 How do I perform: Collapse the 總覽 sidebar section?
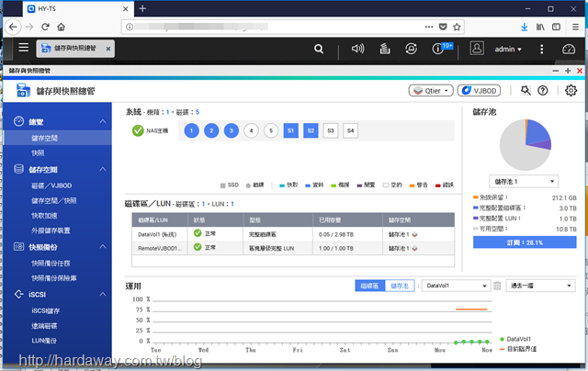coord(103,121)
